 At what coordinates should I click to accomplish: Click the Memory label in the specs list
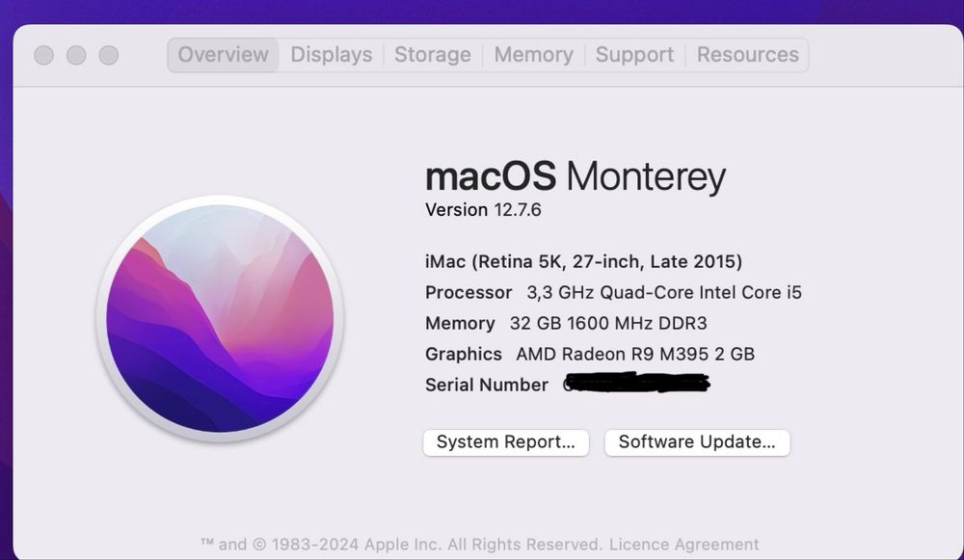[x=460, y=323]
